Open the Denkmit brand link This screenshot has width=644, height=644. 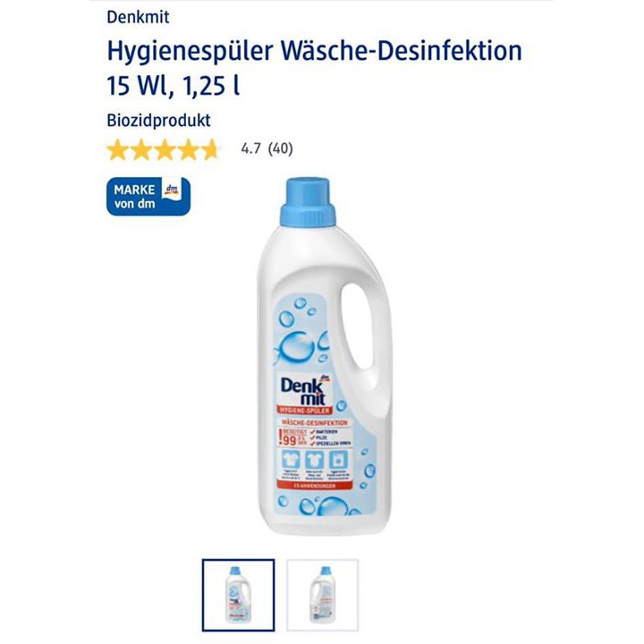coord(138,17)
